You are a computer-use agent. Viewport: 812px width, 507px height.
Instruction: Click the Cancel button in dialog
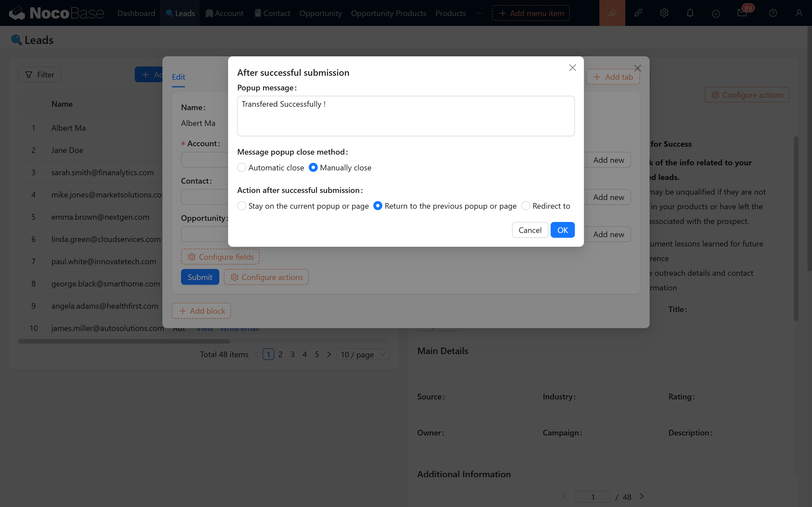(x=529, y=230)
